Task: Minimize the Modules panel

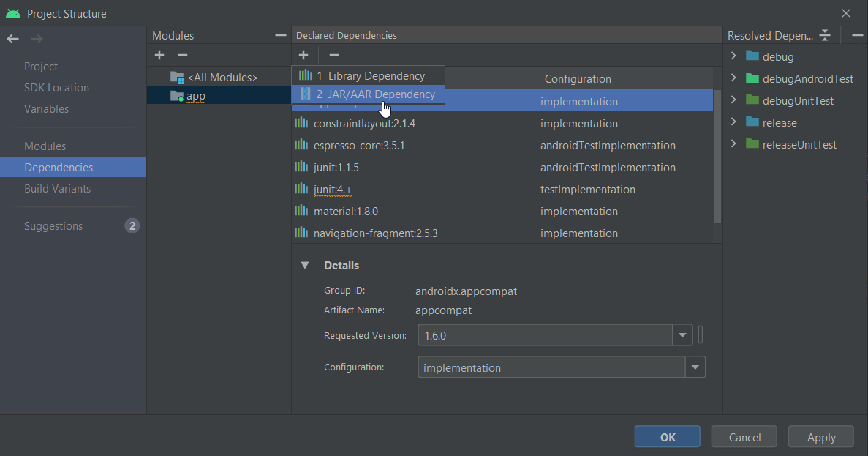Action: [280, 35]
